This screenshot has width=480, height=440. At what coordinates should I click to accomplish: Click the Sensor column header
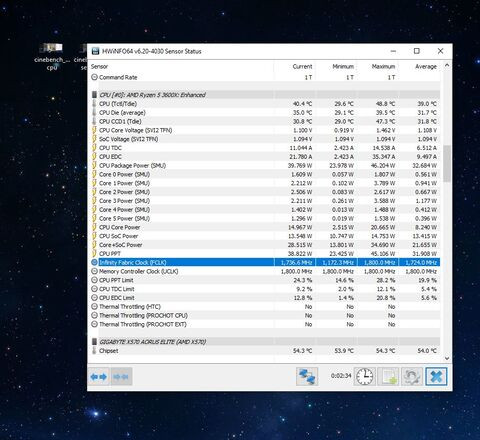pos(99,66)
